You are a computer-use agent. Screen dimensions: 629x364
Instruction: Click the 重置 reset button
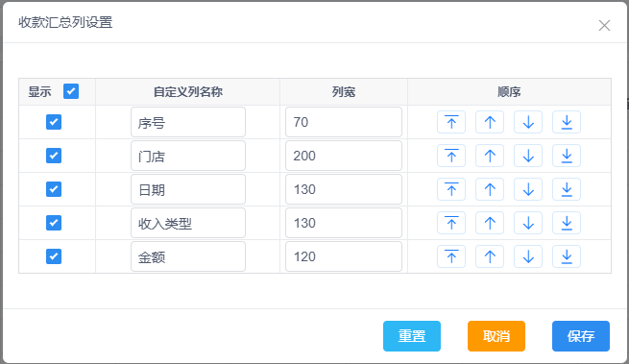pyautogui.click(x=412, y=336)
